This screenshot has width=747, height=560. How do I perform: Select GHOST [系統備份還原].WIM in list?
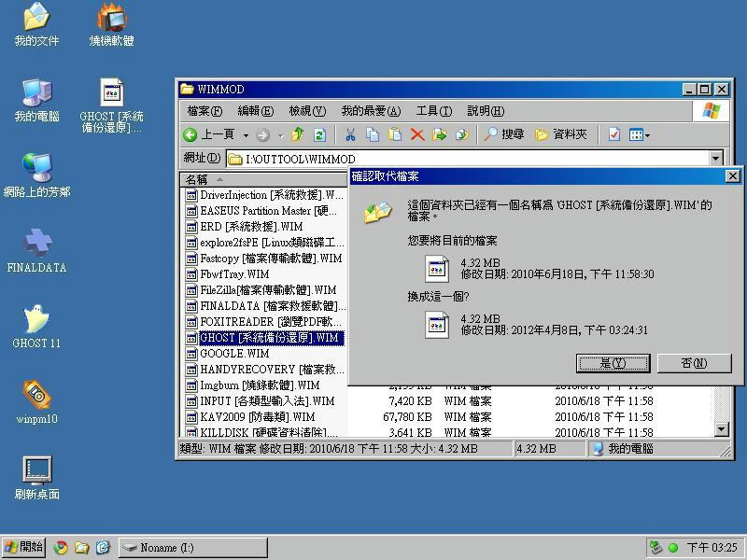[264, 338]
